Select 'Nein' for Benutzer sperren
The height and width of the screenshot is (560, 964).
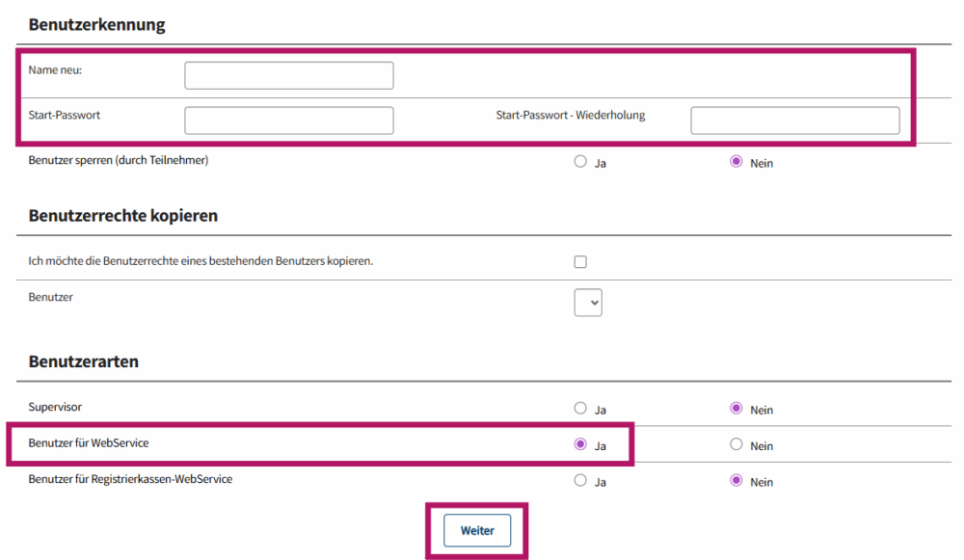pos(736,162)
